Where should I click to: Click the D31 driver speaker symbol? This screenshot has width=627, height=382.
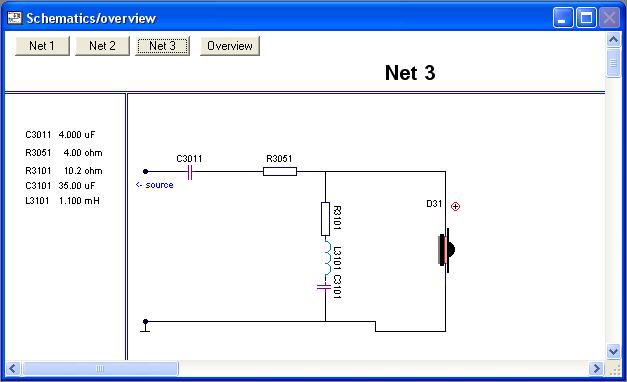(447, 250)
